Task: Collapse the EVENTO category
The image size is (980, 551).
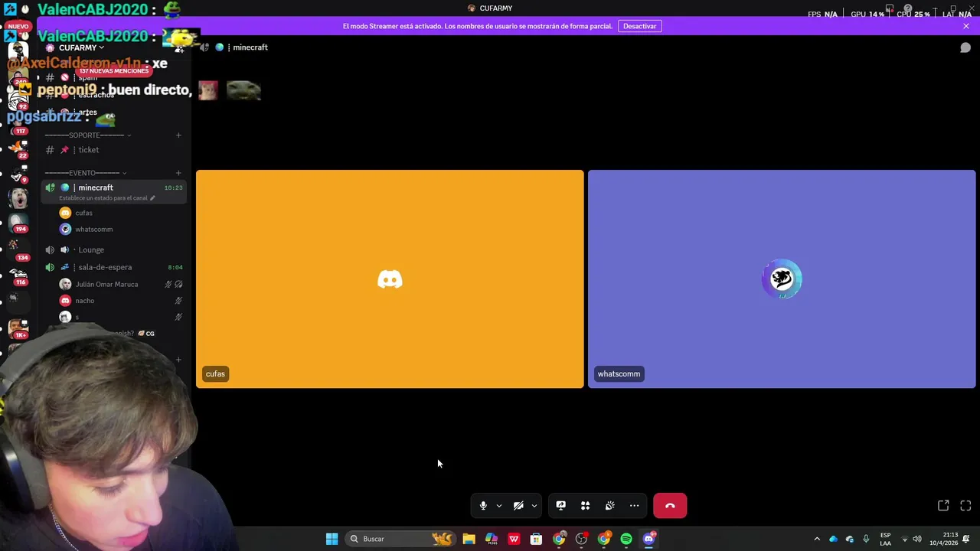Action: click(86, 173)
